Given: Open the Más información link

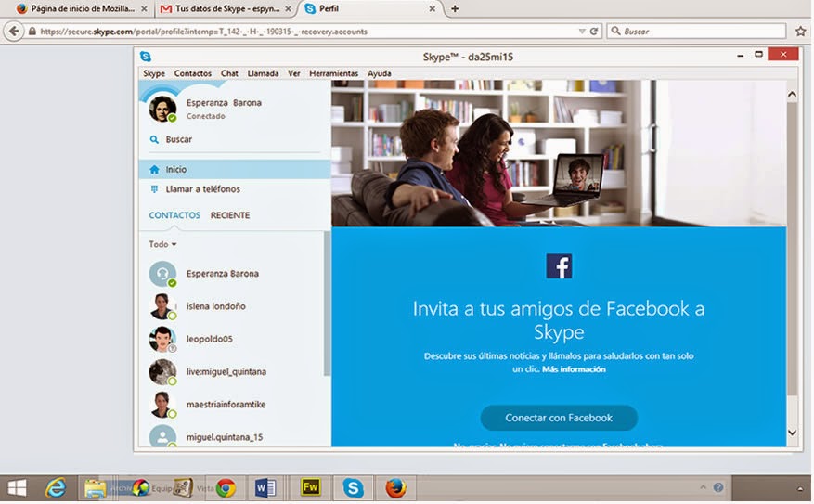Looking at the screenshot, I should [x=574, y=369].
